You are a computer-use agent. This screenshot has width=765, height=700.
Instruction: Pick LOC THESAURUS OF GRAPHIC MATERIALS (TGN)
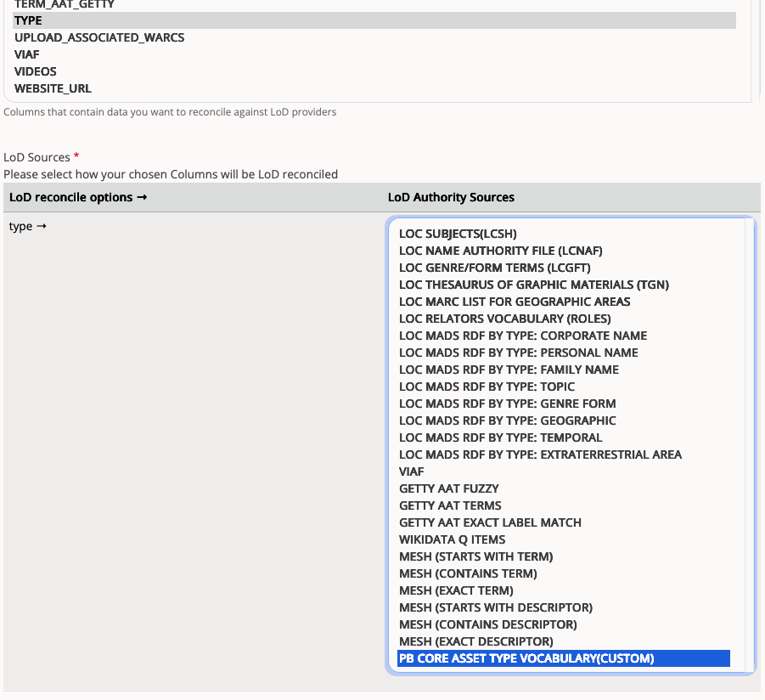[x=533, y=285]
